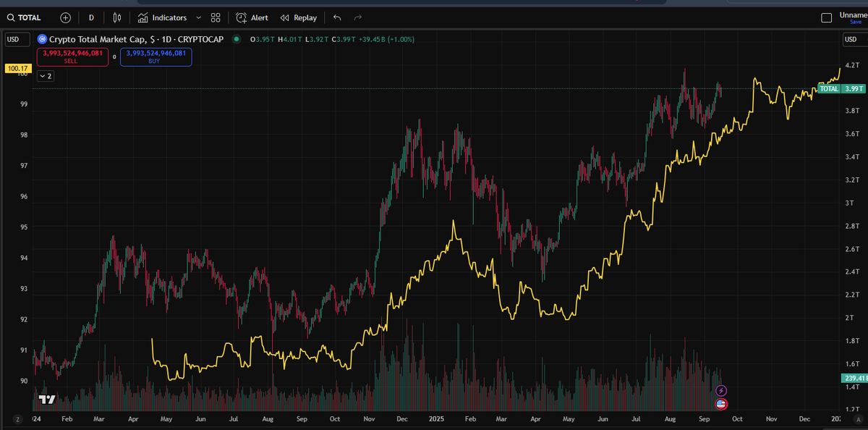The image size is (868, 430).
Task: Click the 239.41 B volume axis label
Action: coord(855,378)
